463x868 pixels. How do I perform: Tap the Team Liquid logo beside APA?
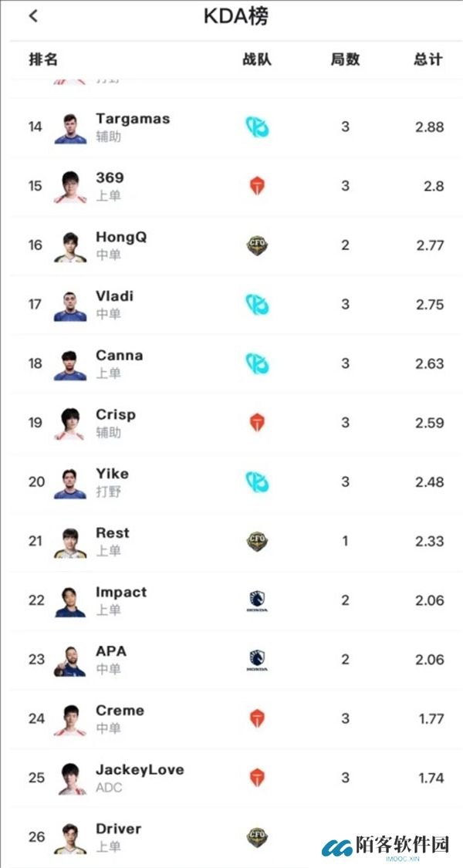257,660
